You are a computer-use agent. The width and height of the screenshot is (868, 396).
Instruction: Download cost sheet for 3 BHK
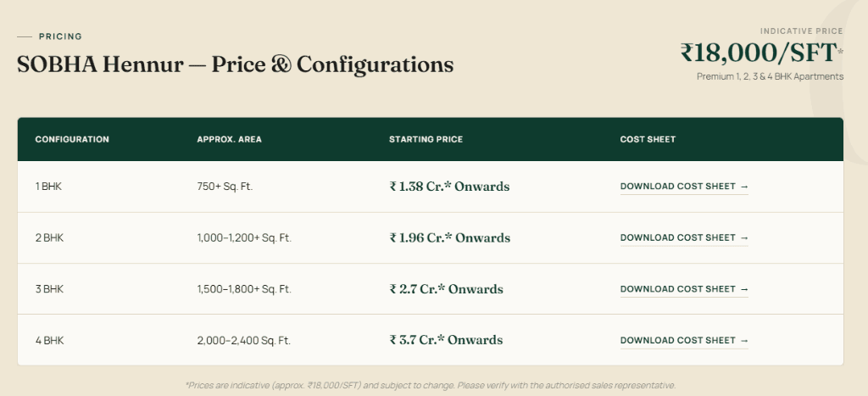(x=684, y=289)
